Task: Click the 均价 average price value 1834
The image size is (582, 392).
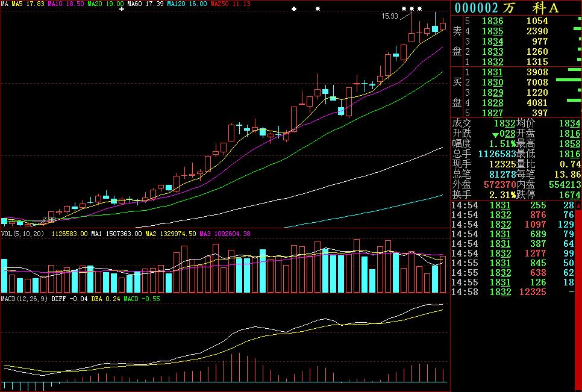Action: [x=569, y=123]
